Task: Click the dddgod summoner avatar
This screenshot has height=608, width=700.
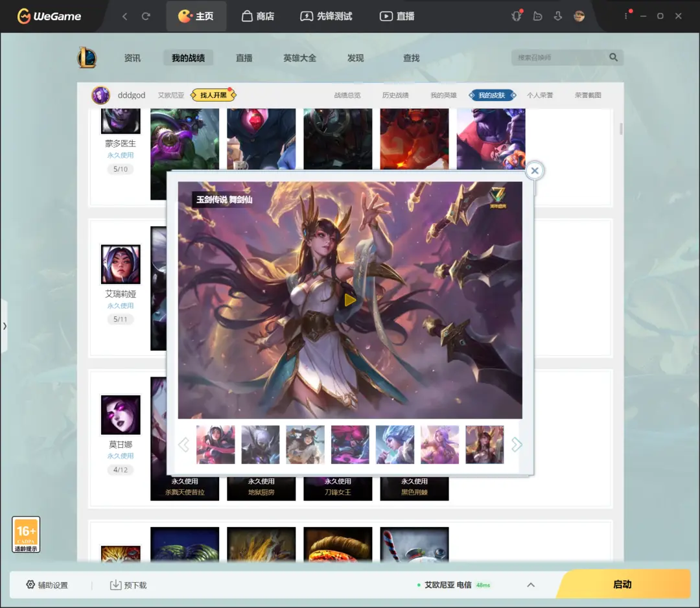Action: coord(101,95)
